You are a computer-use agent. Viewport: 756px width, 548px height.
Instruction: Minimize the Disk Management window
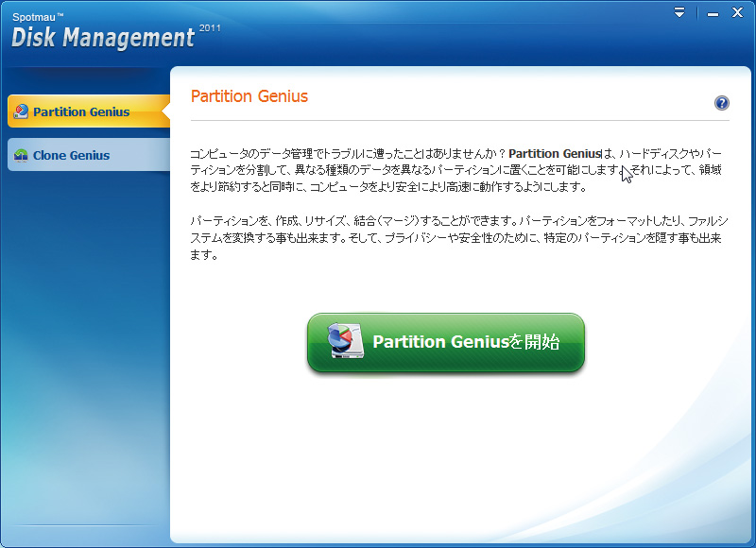coord(713,14)
